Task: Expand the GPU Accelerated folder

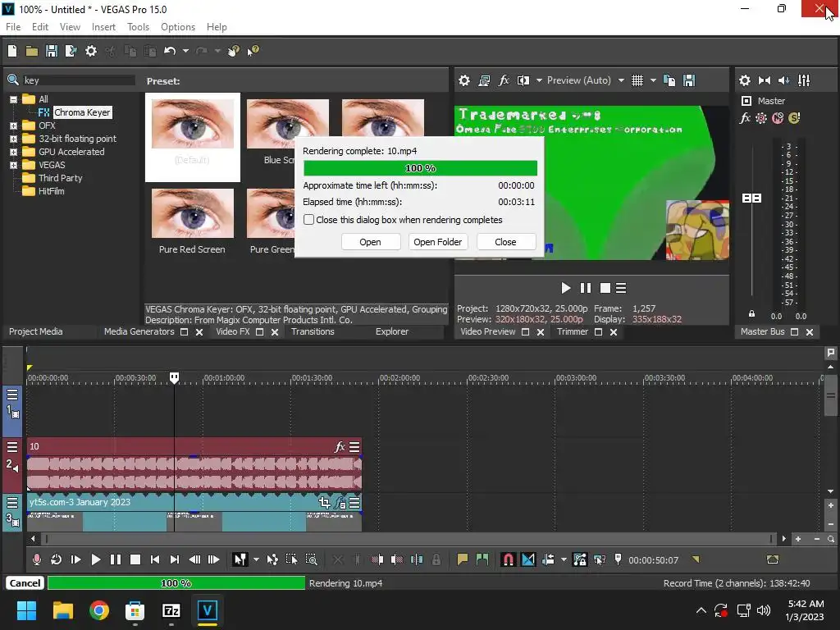Action: [x=13, y=152]
